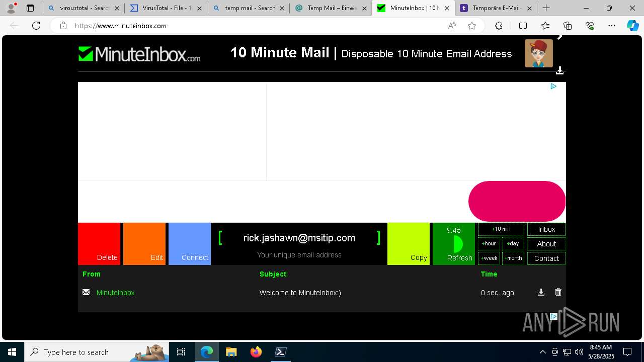Copy the email address with the Copy tile
Image resolution: width=644 pixels, height=362 pixels.
[x=409, y=244]
